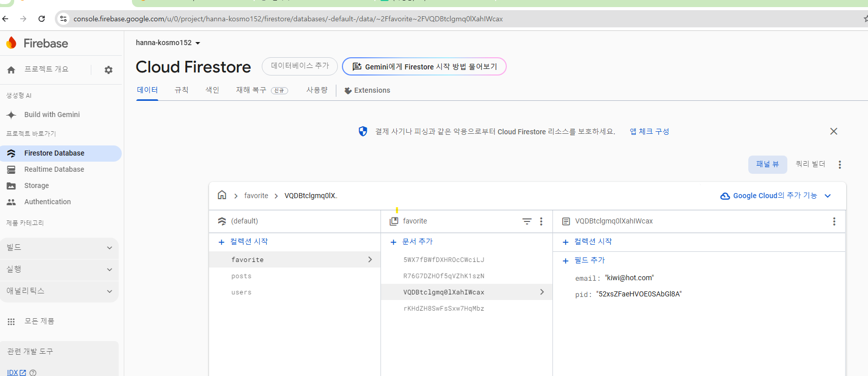Switch to the 규칙 tab

coord(182,90)
